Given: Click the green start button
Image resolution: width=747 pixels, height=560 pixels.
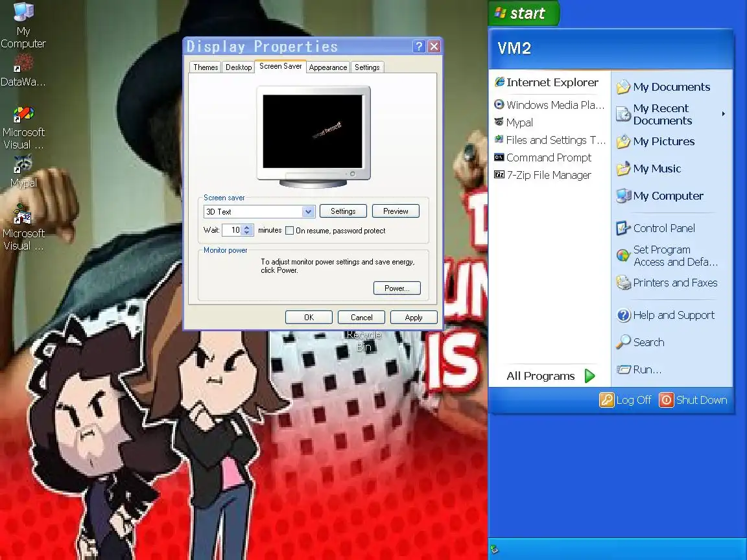Looking at the screenshot, I should 523,13.
